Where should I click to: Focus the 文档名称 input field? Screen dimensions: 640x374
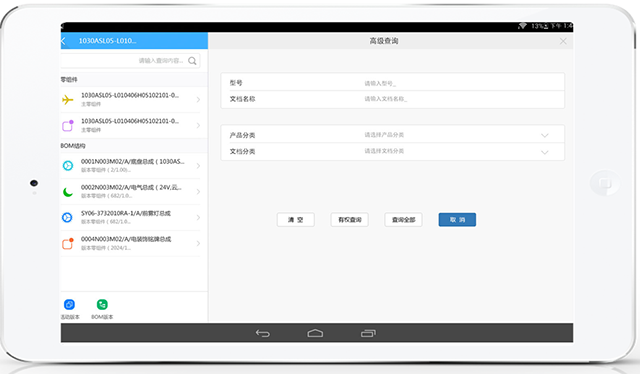tap(393, 99)
